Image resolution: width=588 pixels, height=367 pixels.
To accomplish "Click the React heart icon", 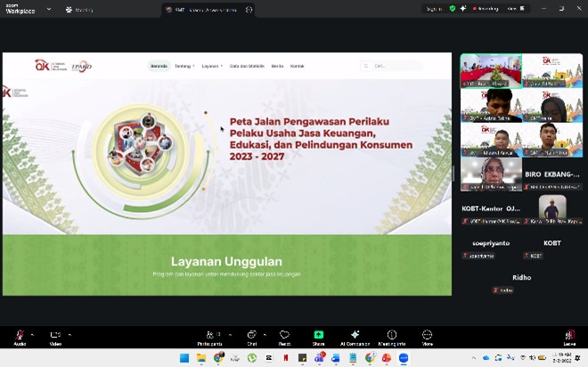I will tap(284, 336).
